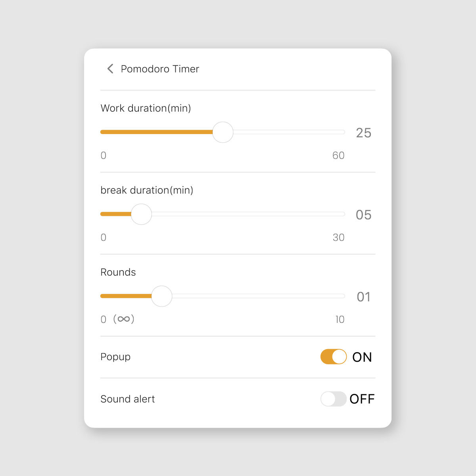
Task: Click the 10 maximum under Rounds
Action: [x=340, y=319]
